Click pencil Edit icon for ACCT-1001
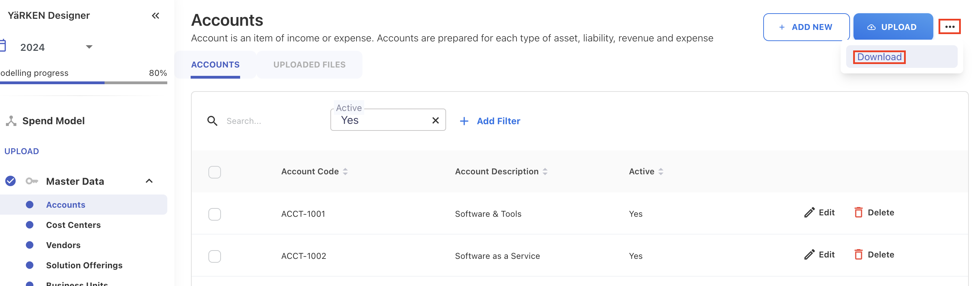980x286 pixels. click(809, 212)
